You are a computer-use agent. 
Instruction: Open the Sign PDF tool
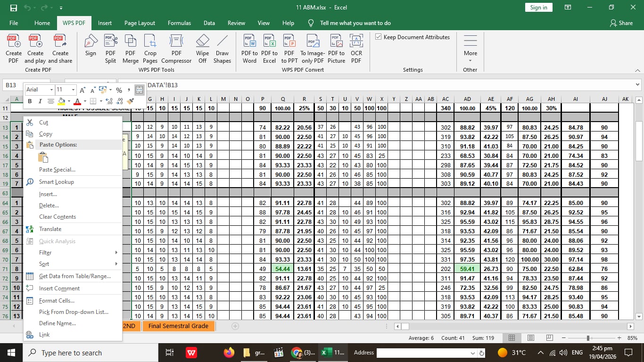coord(91,45)
